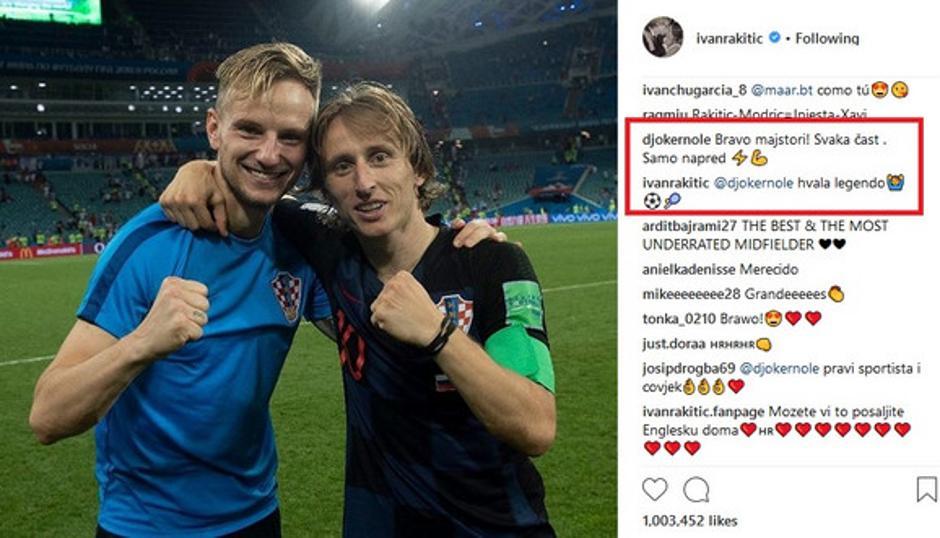Click the blue verified badge
Image resolution: width=940 pixels, height=538 pixels.
(774, 38)
